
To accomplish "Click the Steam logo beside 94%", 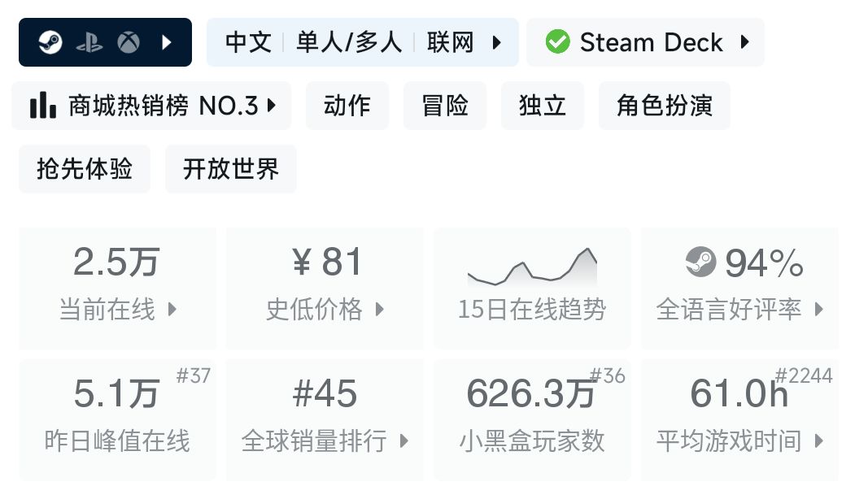I will pos(700,262).
